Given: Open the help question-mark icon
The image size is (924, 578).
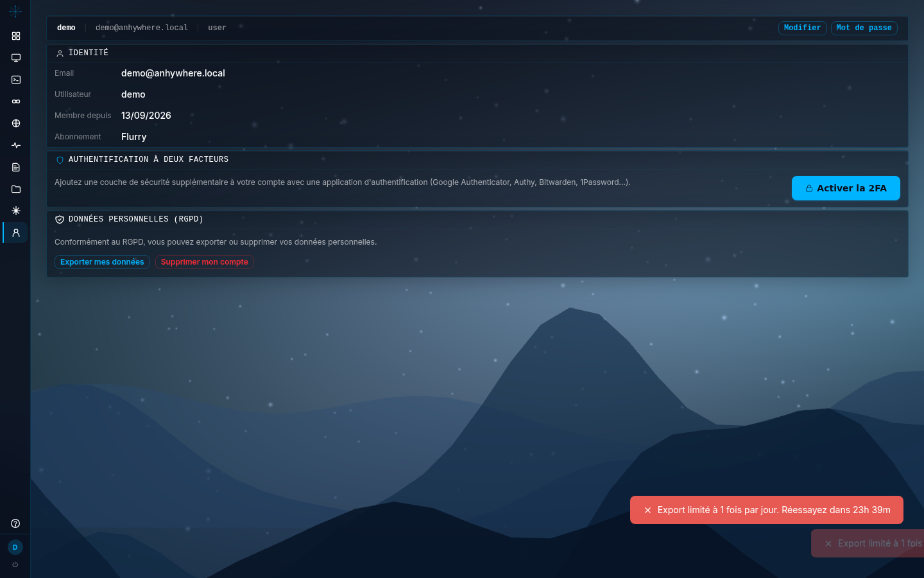Looking at the screenshot, I should tap(15, 523).
